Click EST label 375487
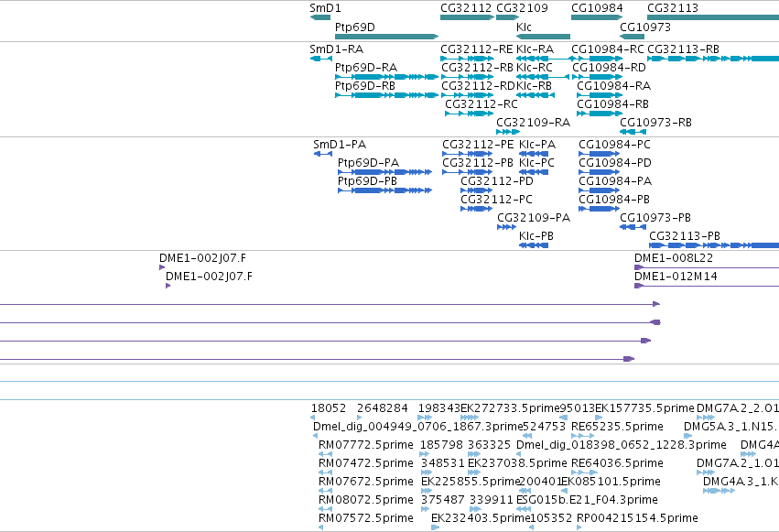Screen dimensions: 779x532 [443, 500]
